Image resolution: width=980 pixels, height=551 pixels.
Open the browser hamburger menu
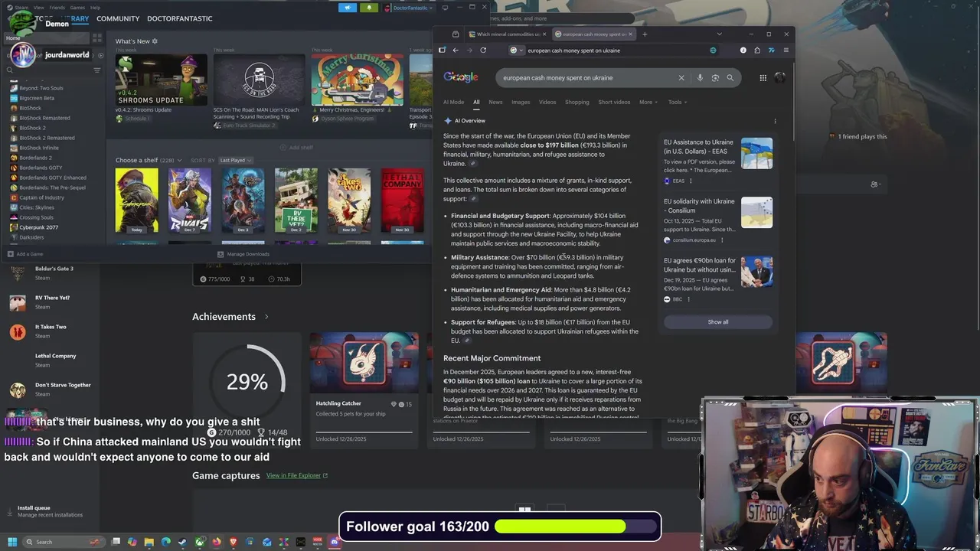click(x=786, y=51)
